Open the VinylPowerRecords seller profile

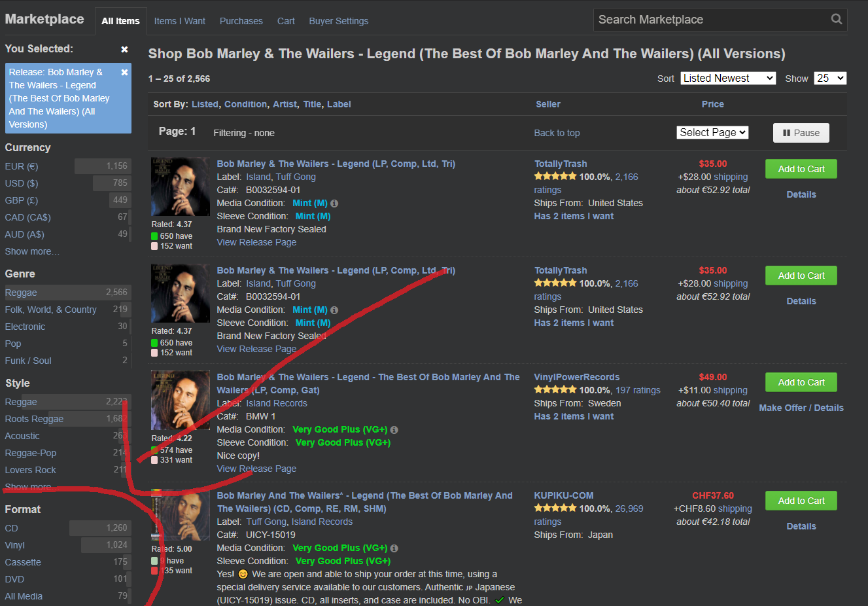coord(577,377)
